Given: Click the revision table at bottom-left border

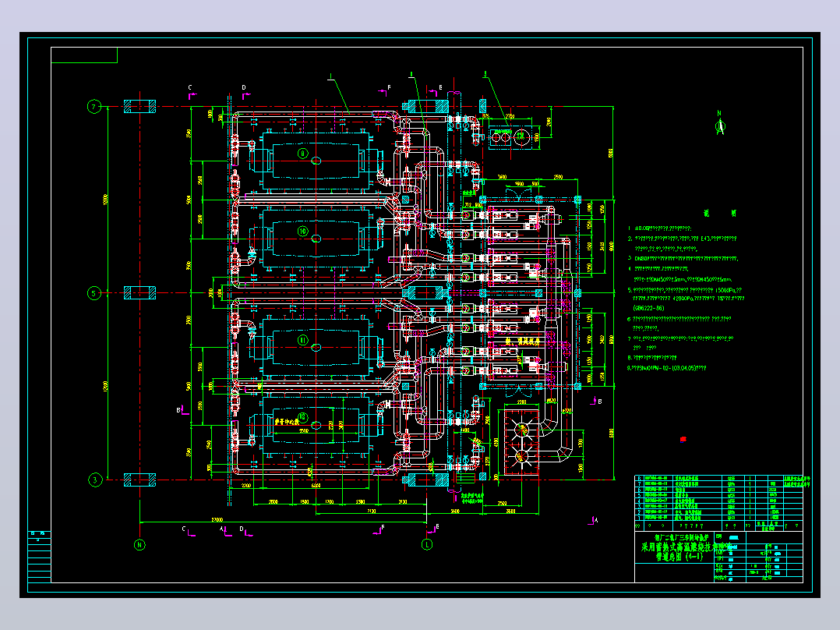Looking at the screenshot, I should pyautogui.click(x=40, y=557).
